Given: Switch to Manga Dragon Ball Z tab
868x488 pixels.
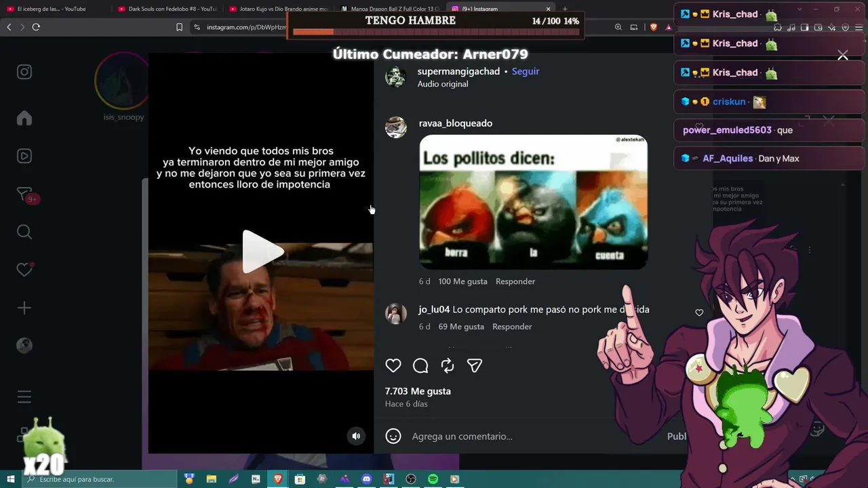Looking at the screenshot, I should [x=390, y=9].
